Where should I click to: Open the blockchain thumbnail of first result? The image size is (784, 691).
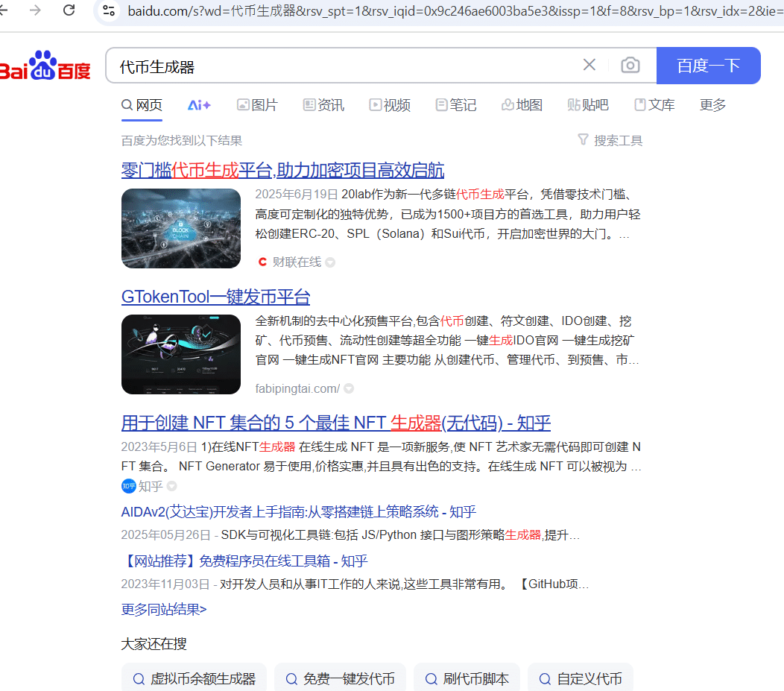pos(181,228)
